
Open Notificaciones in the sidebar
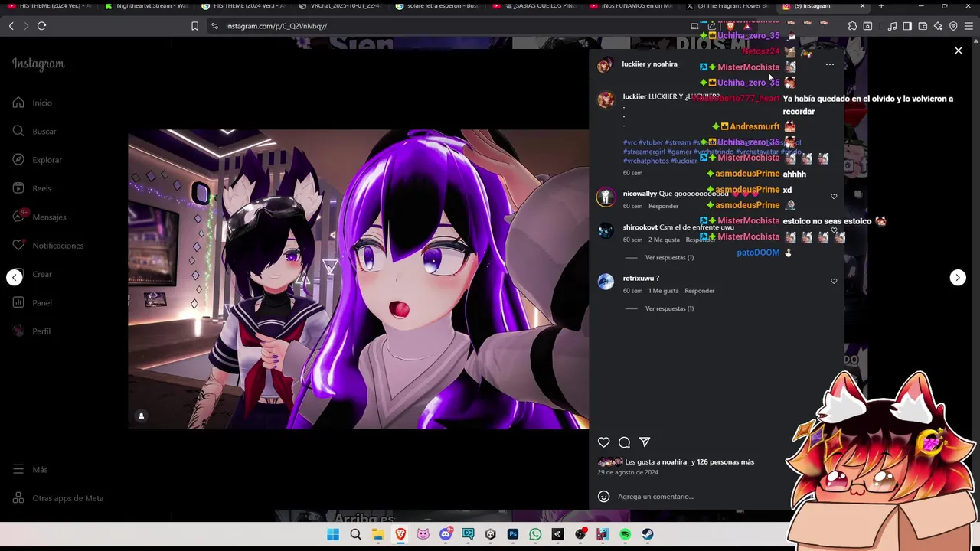[x=47, y=246]
